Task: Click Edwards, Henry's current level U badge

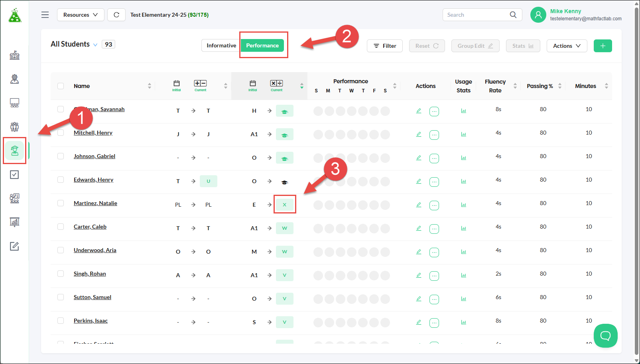Action: coord(209,181)
